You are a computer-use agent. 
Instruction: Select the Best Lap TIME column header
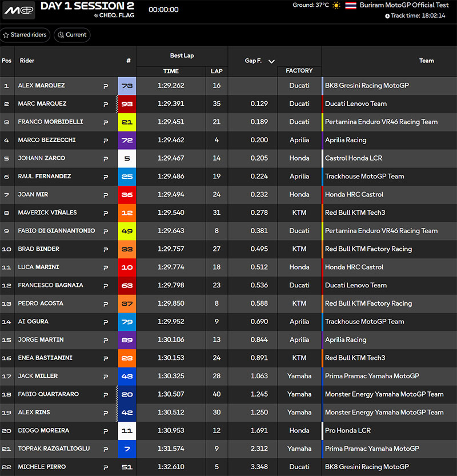pos(171,71)
